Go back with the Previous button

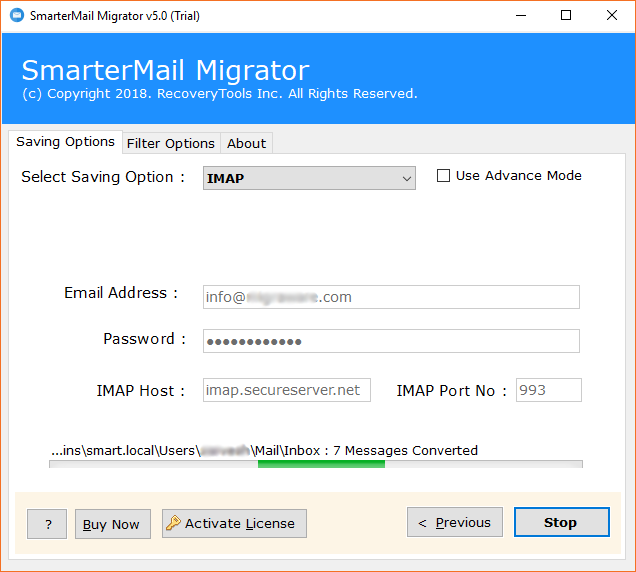pyautogui.click(x=455, y=522)
